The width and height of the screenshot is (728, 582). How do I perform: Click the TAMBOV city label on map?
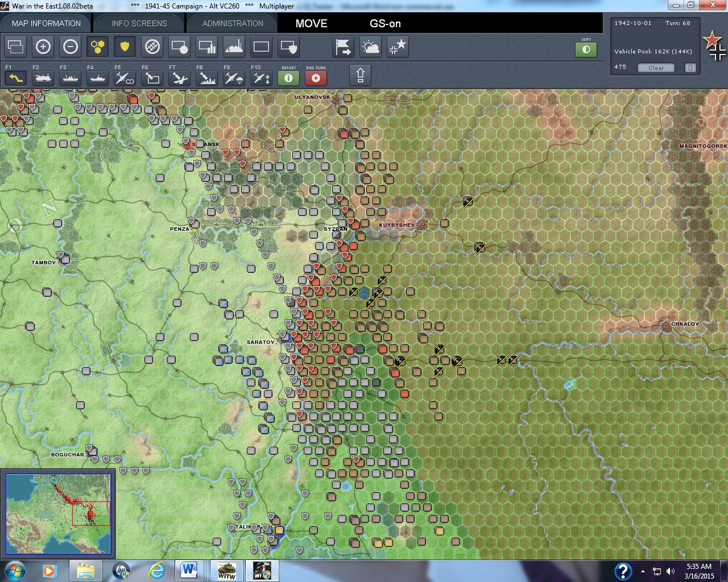(x=44, y=263)
